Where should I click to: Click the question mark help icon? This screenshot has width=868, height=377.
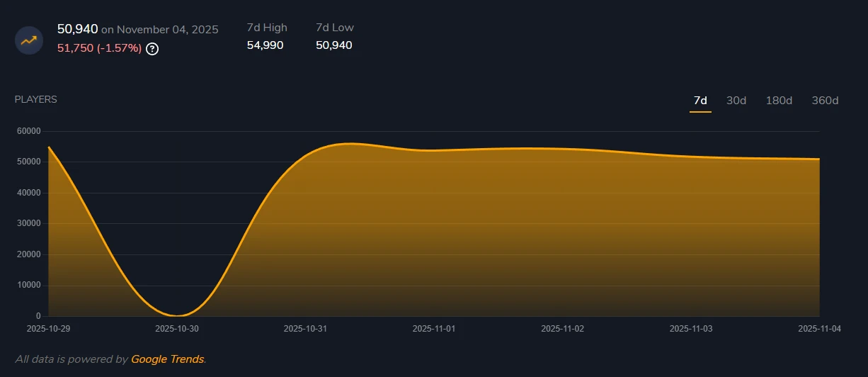coord(152,49)
